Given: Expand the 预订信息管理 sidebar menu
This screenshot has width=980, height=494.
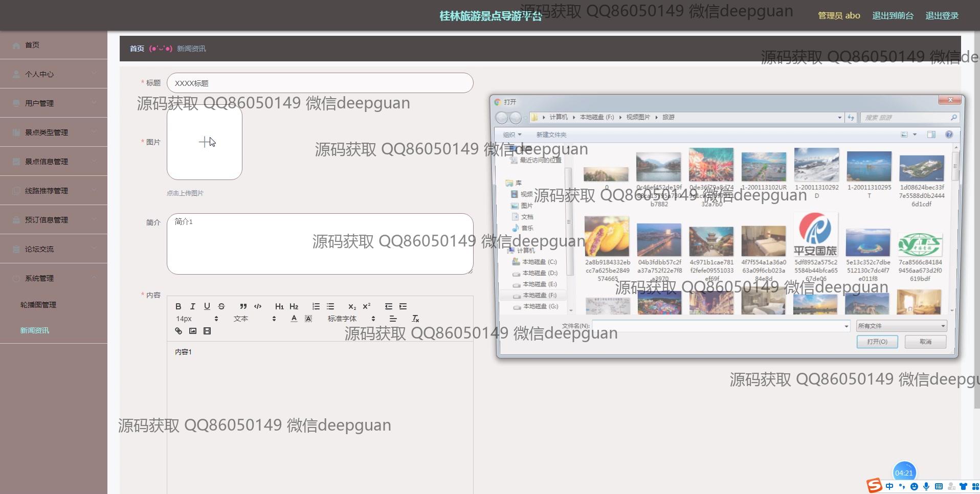Looking at the screenshot, I should click(54, 220).
